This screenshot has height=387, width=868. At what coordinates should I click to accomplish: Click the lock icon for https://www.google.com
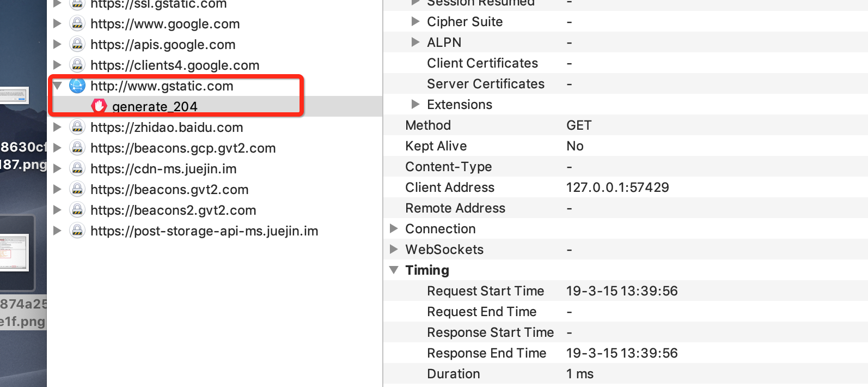coord(77,23)
